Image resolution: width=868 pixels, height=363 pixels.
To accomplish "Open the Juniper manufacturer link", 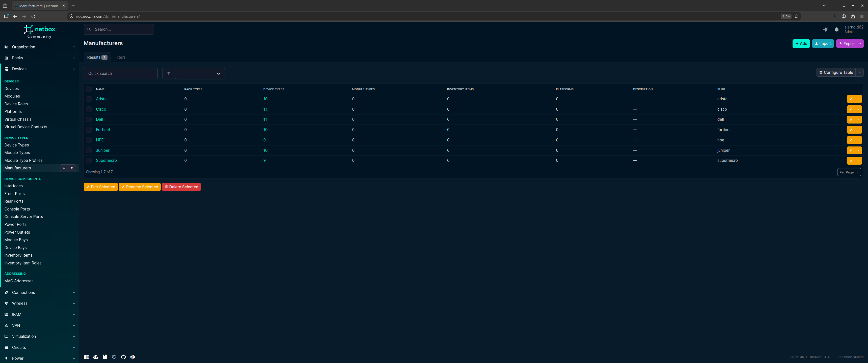I will pyautogui.click(x=103, y=150).
